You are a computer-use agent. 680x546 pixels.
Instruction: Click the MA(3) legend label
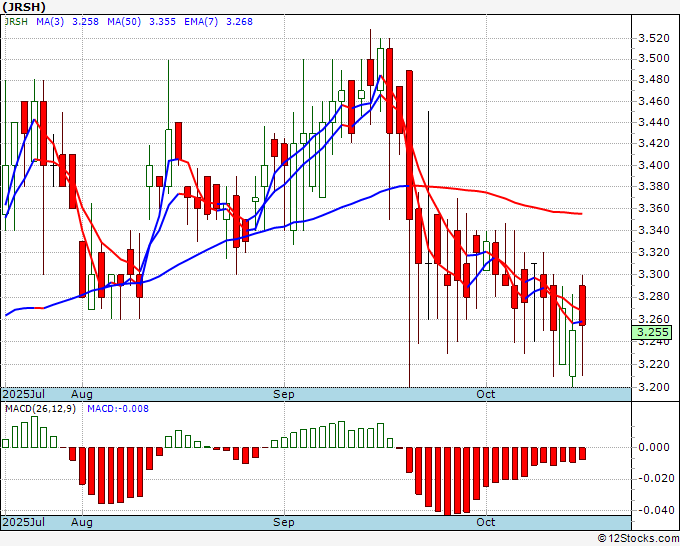pyautogui.click(x=50, y=22)
